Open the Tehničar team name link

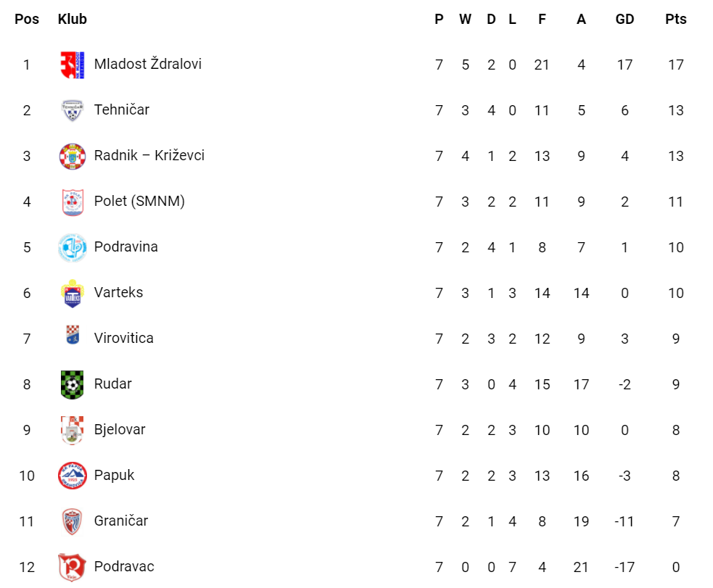click(x=122, y=109)
